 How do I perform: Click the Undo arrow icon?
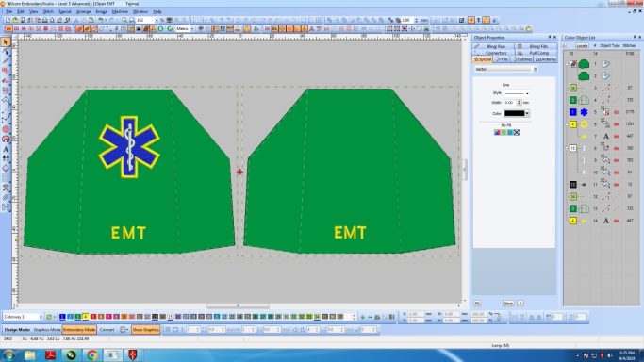tap(101, 20)
